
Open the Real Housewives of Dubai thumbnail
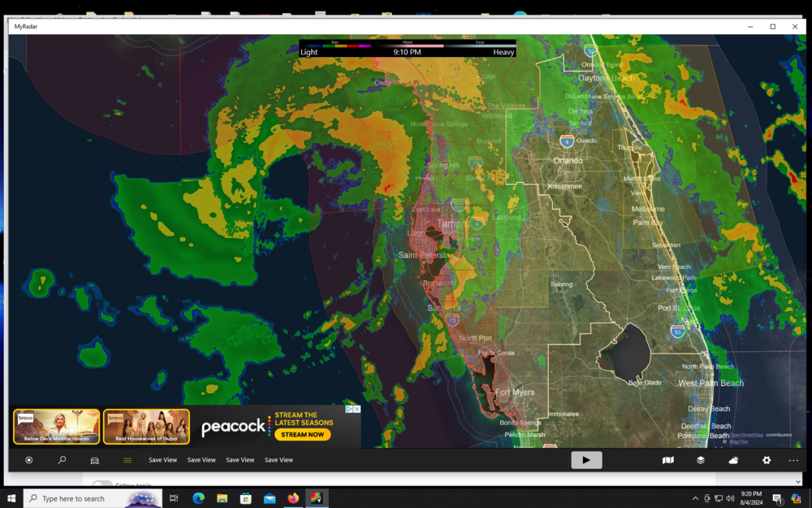(146, 427)
